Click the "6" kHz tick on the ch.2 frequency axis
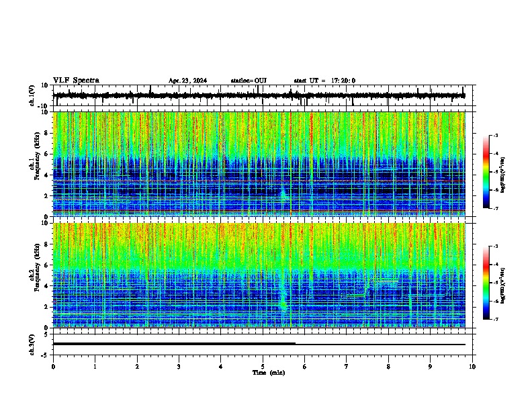 [x=47, y=265]
